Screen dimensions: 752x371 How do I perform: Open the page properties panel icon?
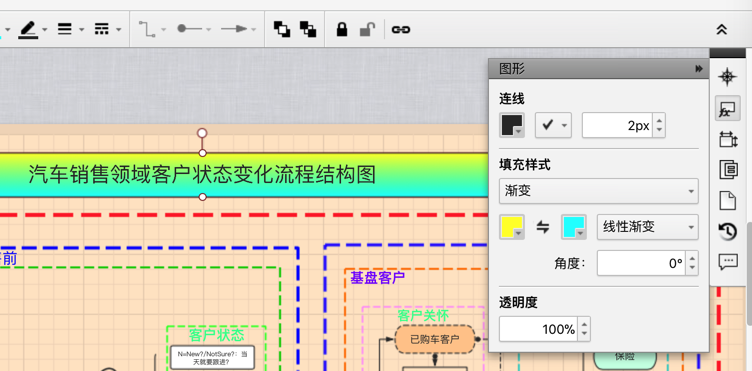tap(728, 170)
